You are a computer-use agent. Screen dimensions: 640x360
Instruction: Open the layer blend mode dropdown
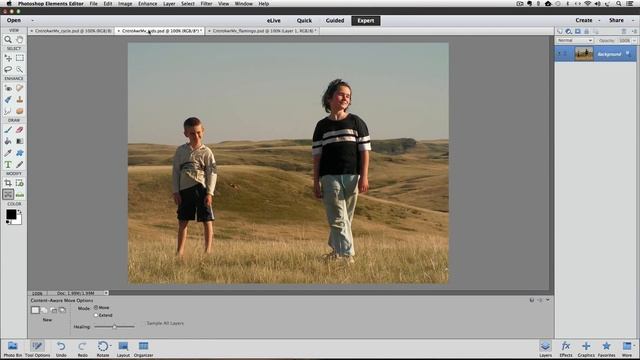pos(575,40)
